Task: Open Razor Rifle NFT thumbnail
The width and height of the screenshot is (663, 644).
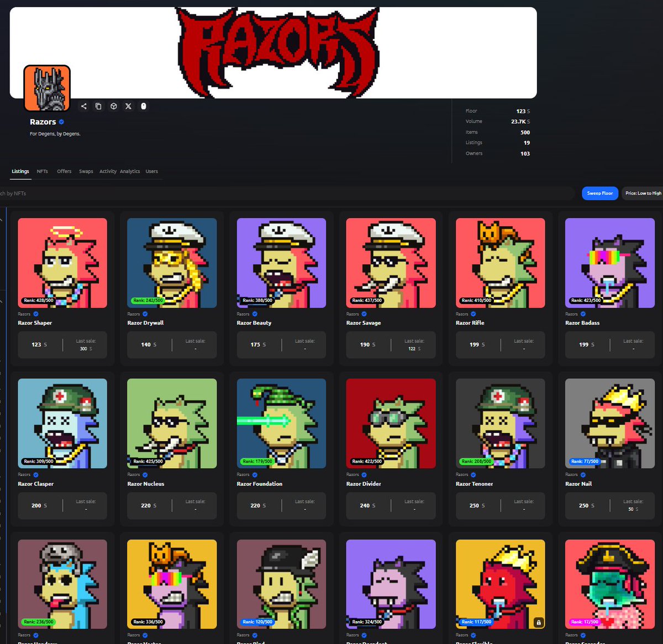Action: [x=500, y=263]
